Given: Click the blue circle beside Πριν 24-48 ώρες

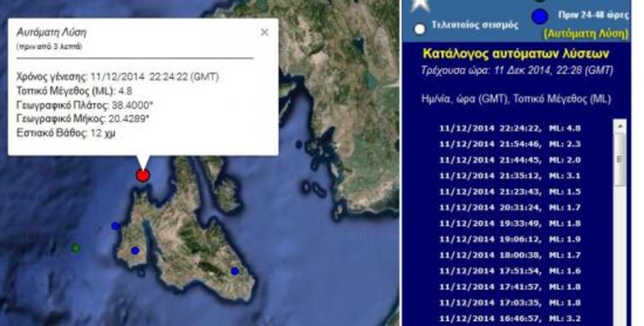Looking at the screenshot, I should coord(539,17).
